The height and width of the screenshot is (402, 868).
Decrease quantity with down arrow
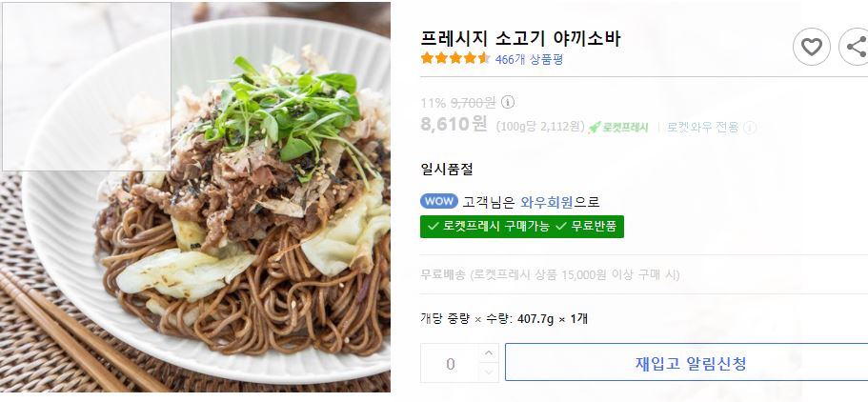(x=488, y=372)
